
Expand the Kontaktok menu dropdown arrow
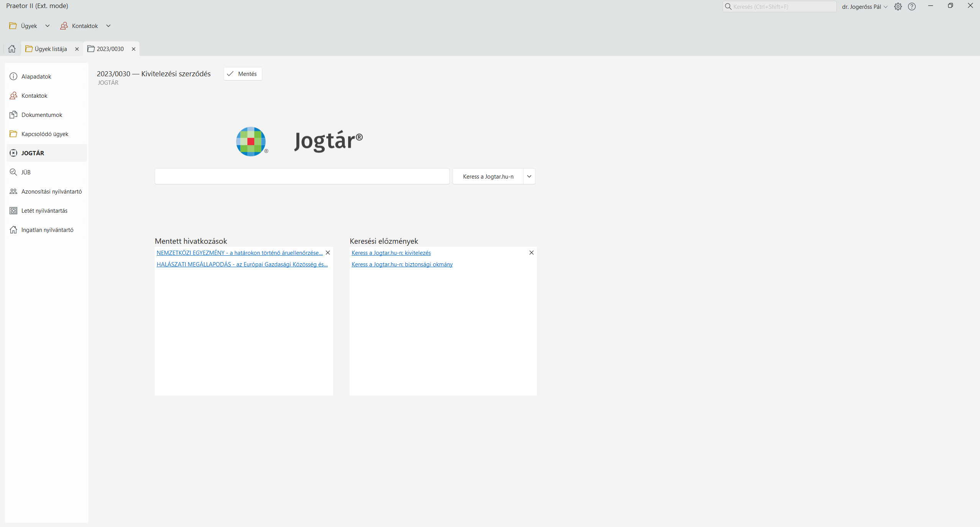(x=108, y=26)
